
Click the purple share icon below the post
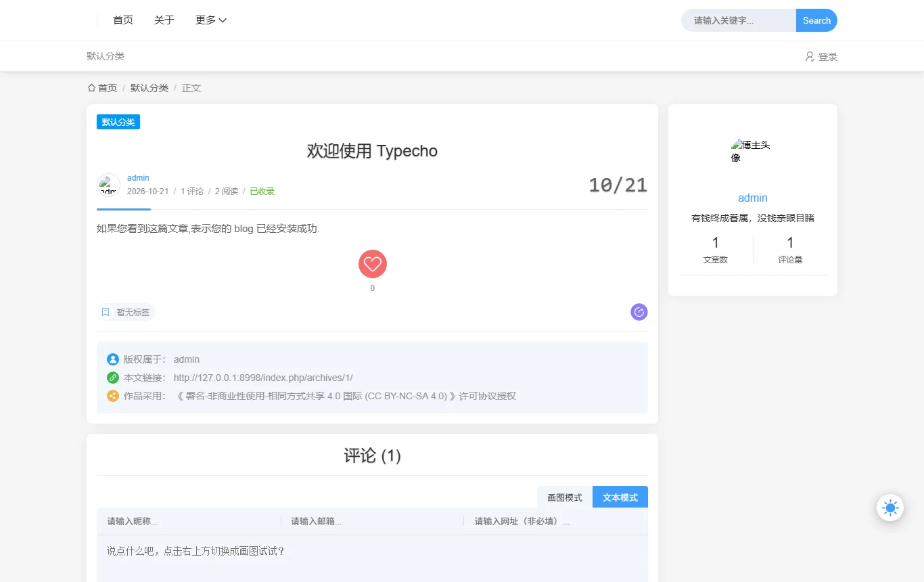639,312
